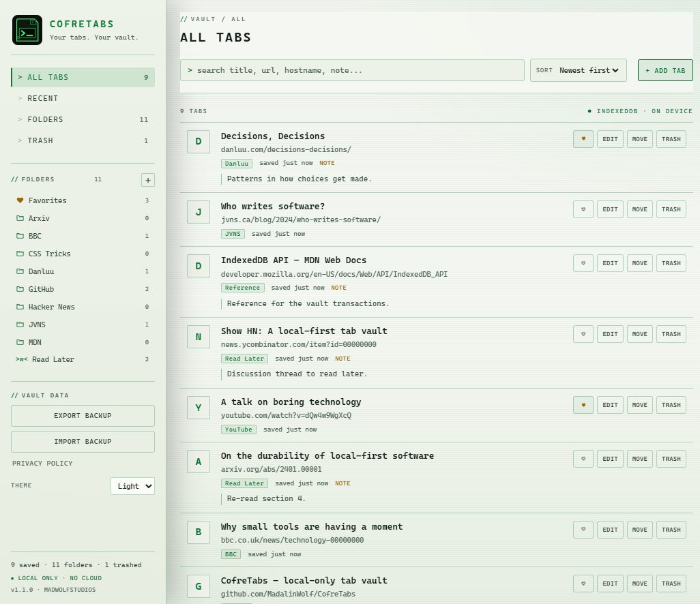Image resolution: width=700 pixels, height=604 pixels.
Task: Click Export Backup
Action: point(83,416)
